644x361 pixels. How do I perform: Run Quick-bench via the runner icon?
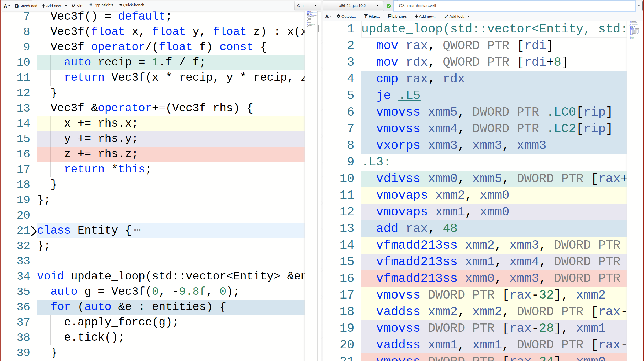pos(120,5)
